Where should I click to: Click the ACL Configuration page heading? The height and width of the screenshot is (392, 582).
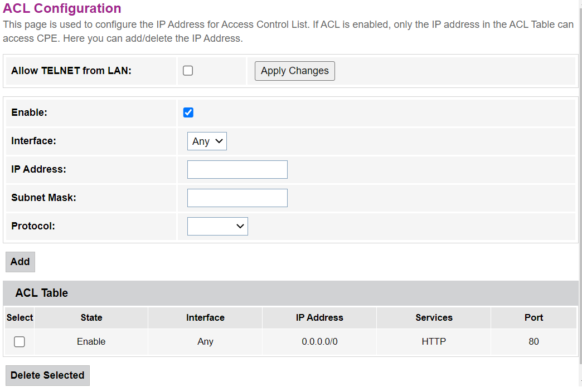tap(62, 8)
